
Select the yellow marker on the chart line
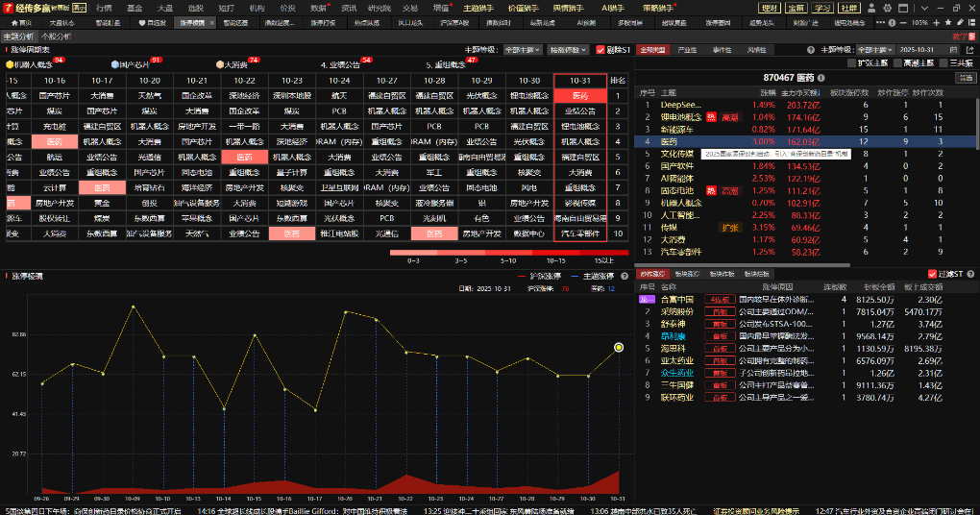[x=619, y=347]
